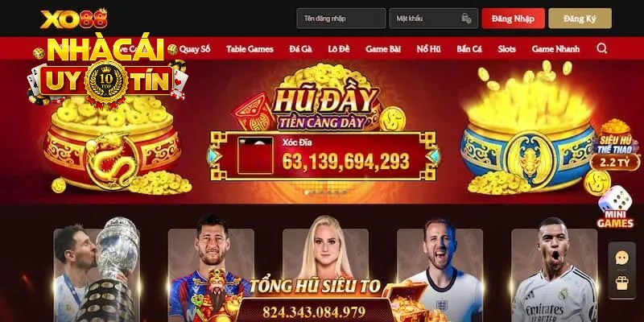The height and width of the screenshot is (322, 644).
Task: Open the Table Games menu
Action: tap(250, 49)
